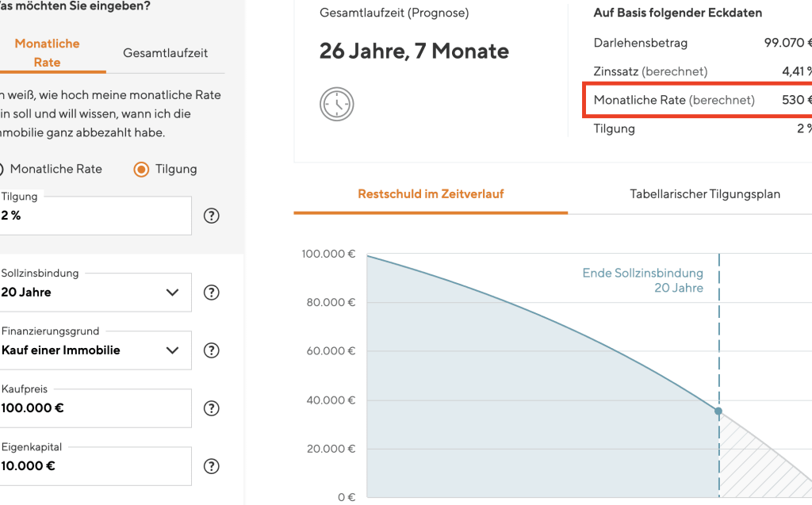Click the Eigenkapital 10.000 € input field

click(x=95, y=466)
